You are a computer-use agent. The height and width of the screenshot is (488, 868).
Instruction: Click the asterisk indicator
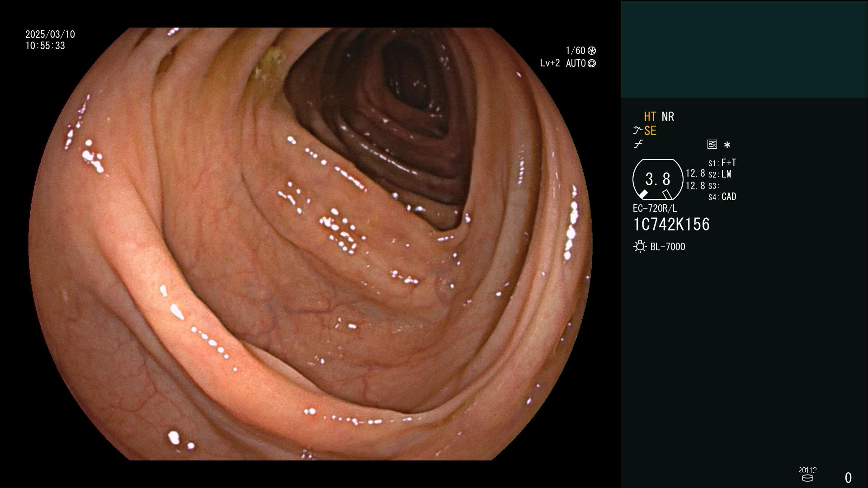click(727, 145)
